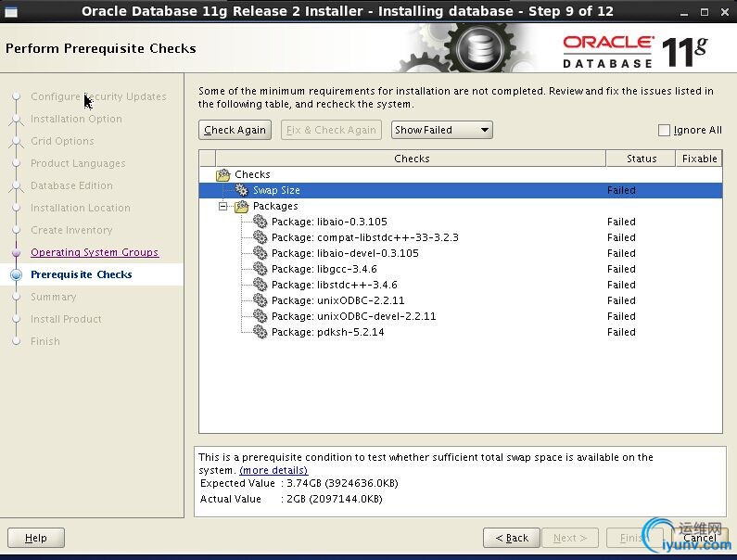Click the Fix & Check Again button

[x=331, y=130]
